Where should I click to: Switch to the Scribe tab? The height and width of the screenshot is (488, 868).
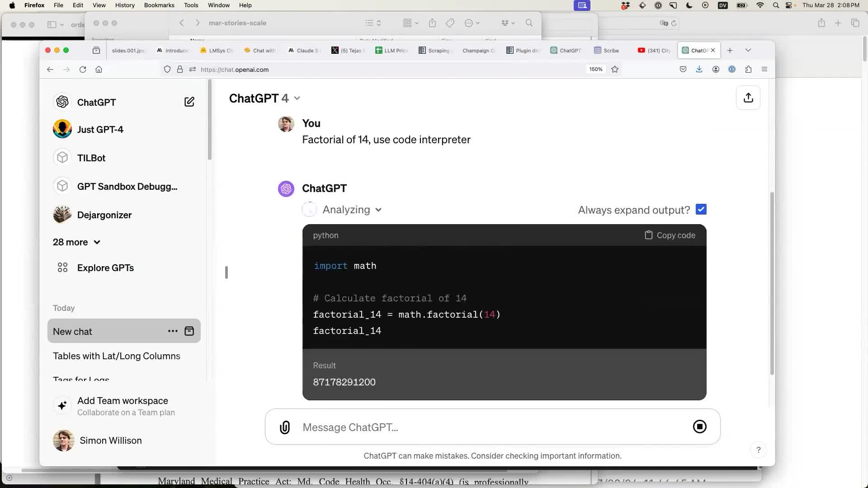tap(610, 50)
